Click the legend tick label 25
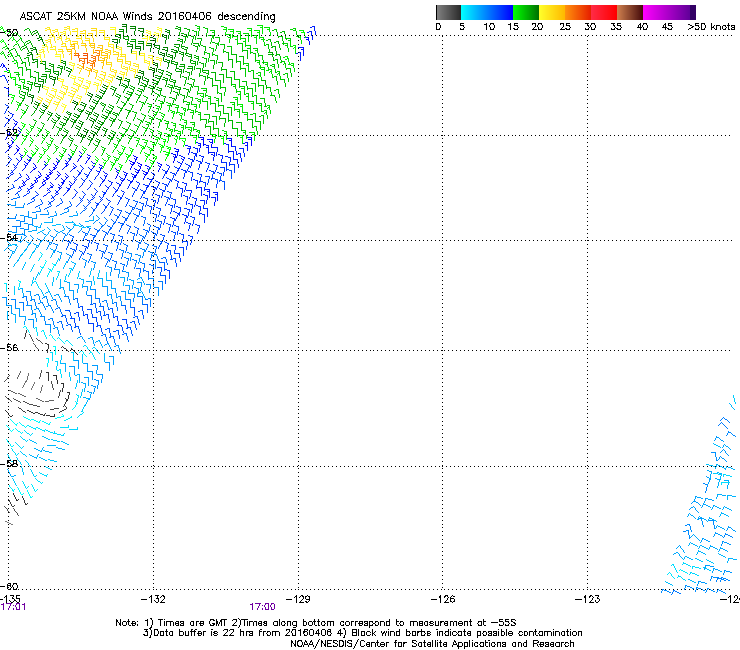The width and height of the screenshot is (740, 650). 565,27
